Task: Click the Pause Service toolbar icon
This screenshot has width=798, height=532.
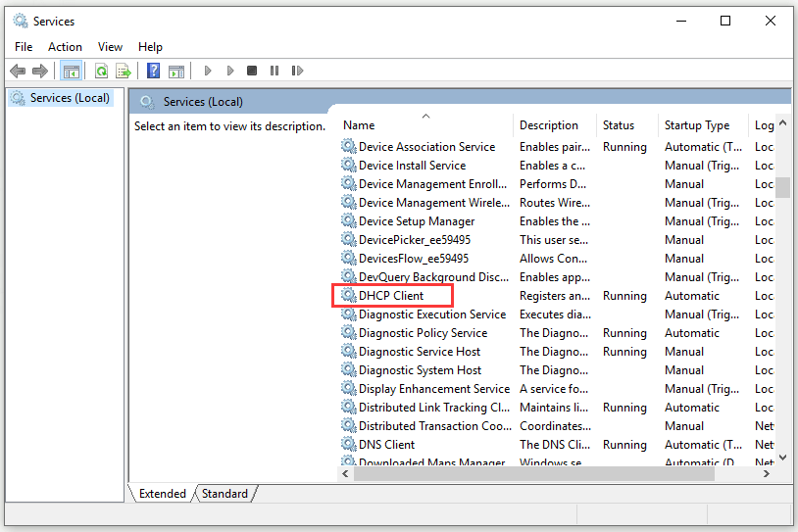Action: [274, 71]
